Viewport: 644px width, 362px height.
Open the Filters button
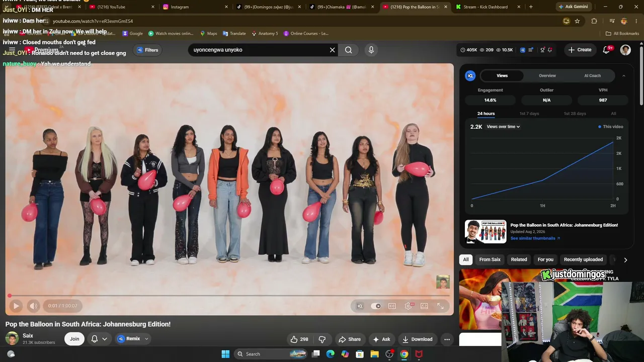coord(147,50)
